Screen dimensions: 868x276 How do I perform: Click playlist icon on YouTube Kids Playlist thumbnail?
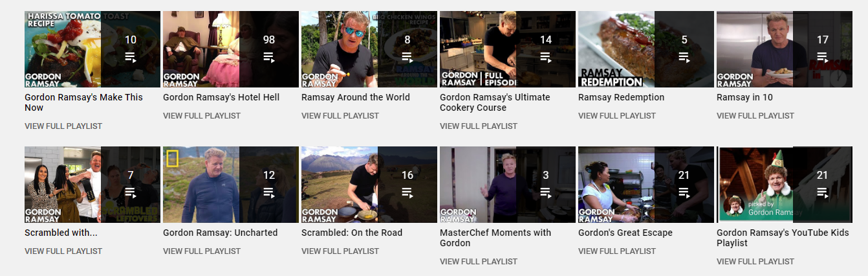pos(823,192)
